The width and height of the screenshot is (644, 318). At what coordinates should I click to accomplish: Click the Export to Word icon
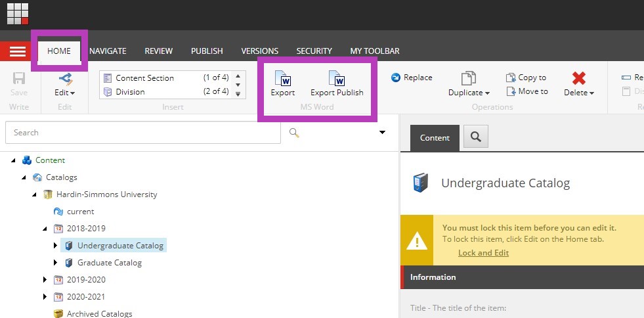(282, 78)
